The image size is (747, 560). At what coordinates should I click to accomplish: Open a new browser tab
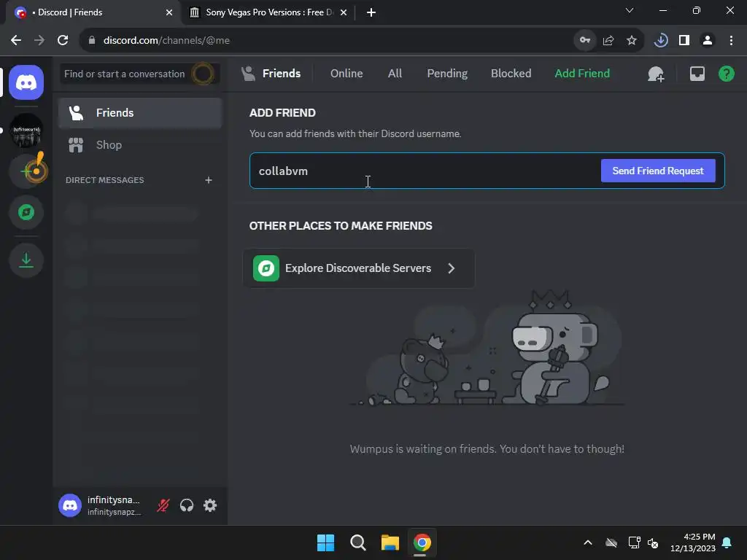pos(371,12)
